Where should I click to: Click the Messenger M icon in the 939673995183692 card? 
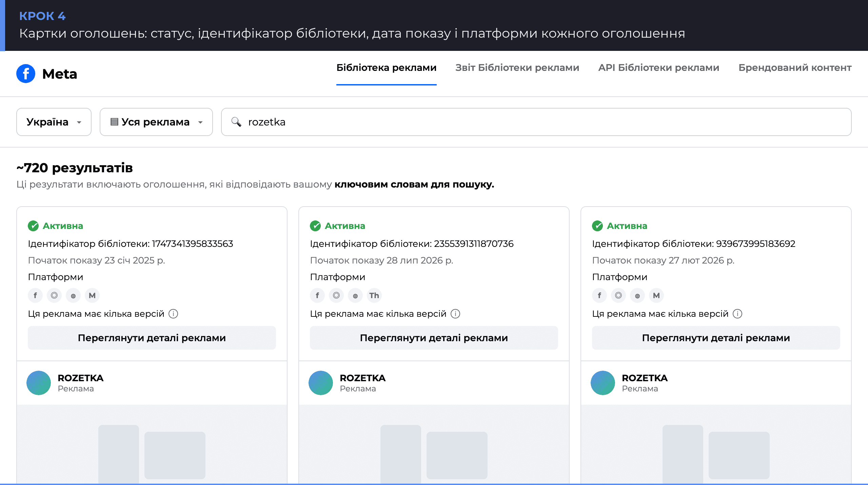[x=656, y=295]
